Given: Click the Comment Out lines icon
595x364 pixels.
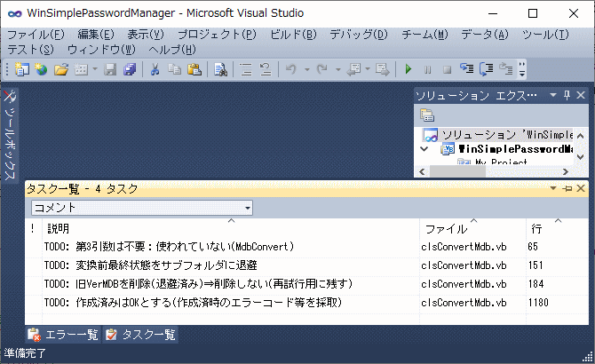Looking at the screenshot, I should pyautogui.click(x=245, y=69).
